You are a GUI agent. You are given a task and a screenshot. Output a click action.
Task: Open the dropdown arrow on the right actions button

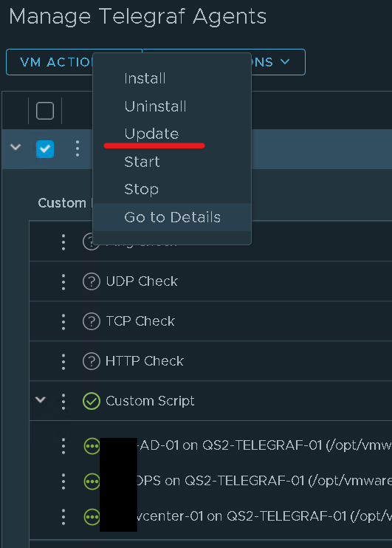[x=285, y=62]
